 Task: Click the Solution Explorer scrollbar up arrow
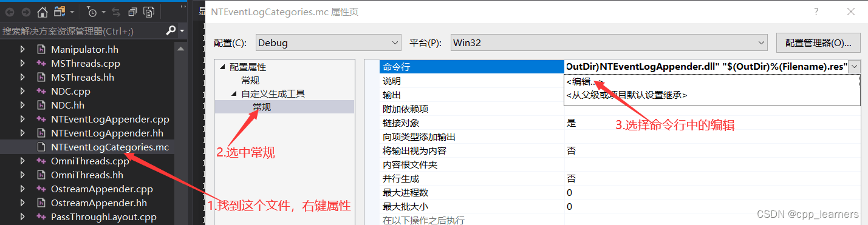181,49
